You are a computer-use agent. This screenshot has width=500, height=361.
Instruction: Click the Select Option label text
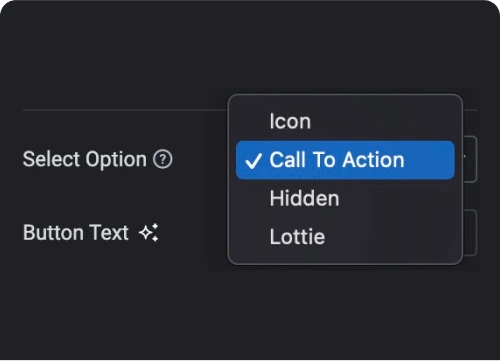(x=85, y=159)
